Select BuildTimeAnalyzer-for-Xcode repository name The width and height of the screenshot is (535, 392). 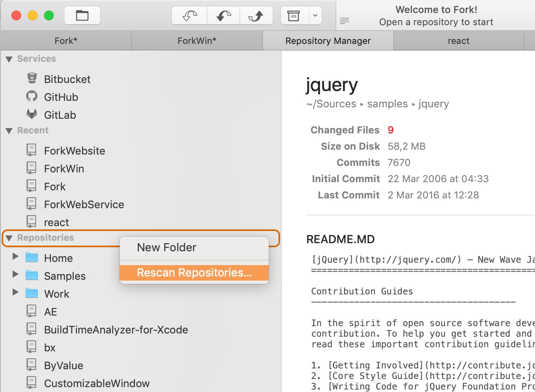click(x=116, y=330)
